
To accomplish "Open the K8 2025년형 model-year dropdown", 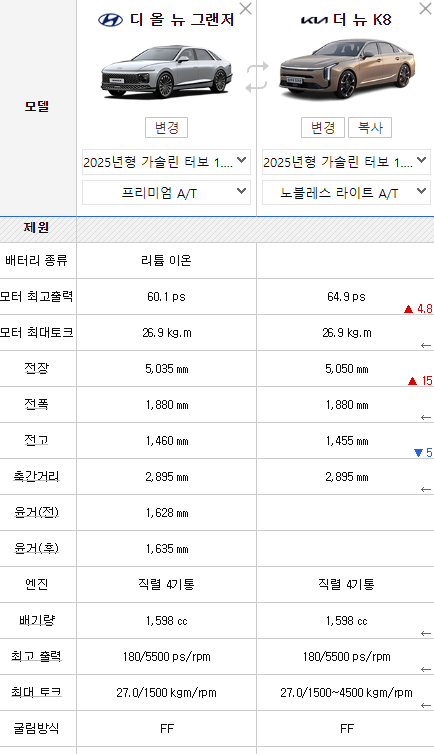I will click(x=346, y=162).
